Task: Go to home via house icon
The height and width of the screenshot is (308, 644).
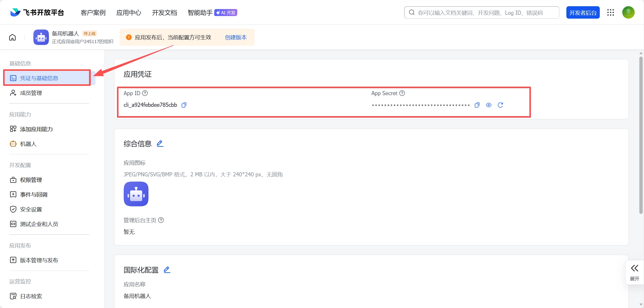Action: (12, 37)
